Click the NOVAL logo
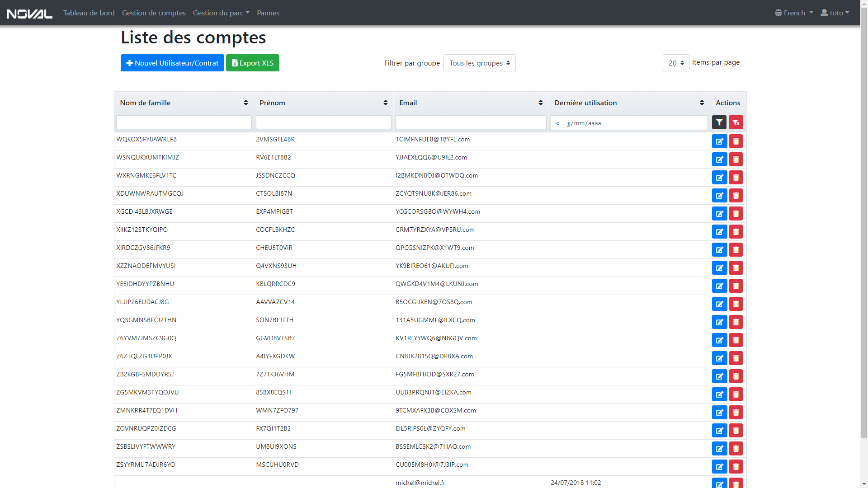868x488 pixels. click(30, 13)
